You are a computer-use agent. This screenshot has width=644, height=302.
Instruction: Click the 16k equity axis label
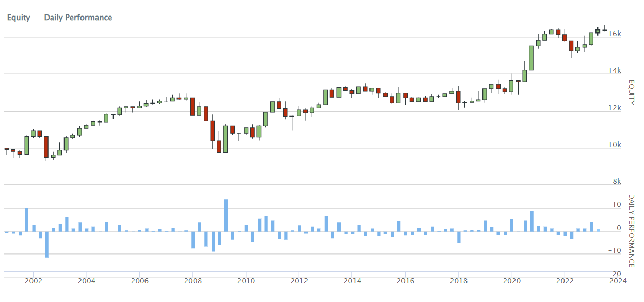point(615,34)
